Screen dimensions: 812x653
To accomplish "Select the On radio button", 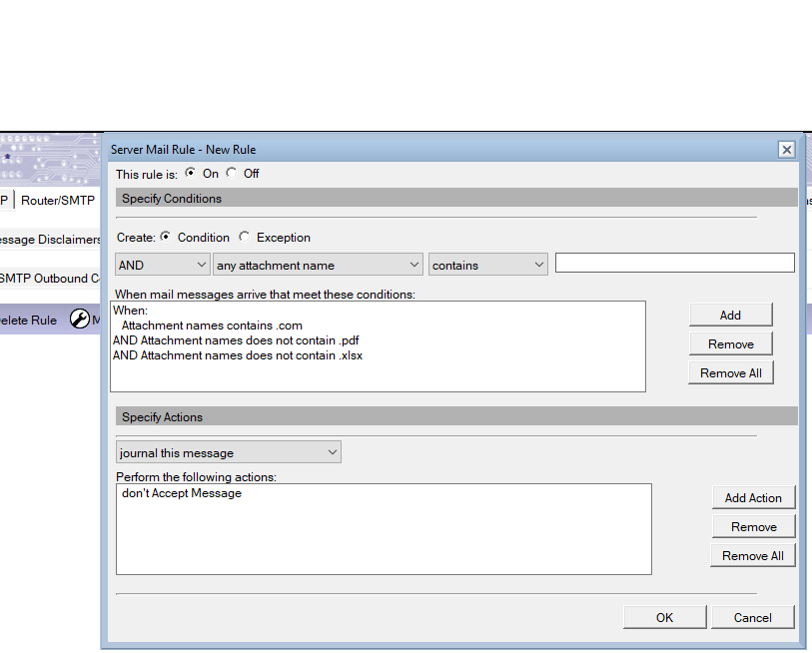I will (x=191, y=173).
